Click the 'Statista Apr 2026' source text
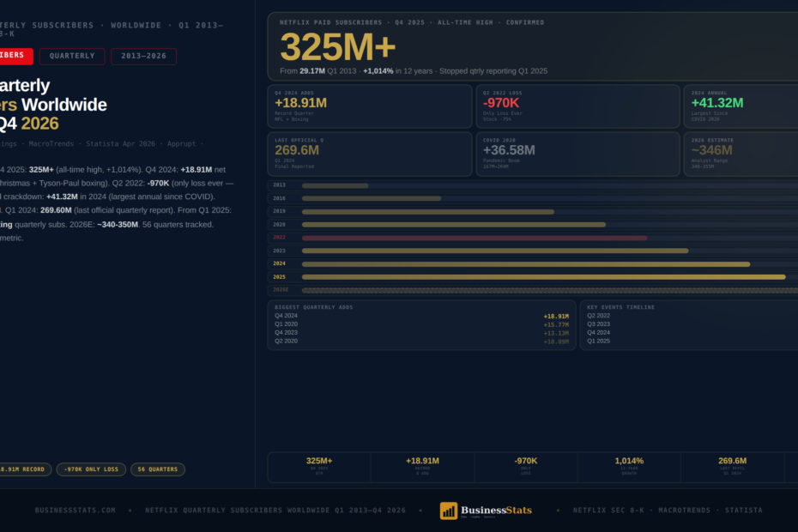The height and width of the screenshot is (532, 798). [121, 144]
